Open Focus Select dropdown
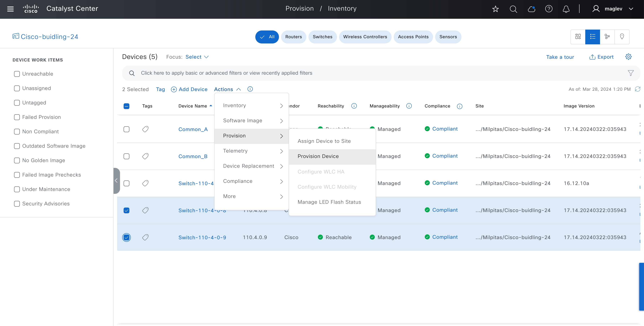The height and width of the screenshot is (326, 644). [x=197, y=57]
